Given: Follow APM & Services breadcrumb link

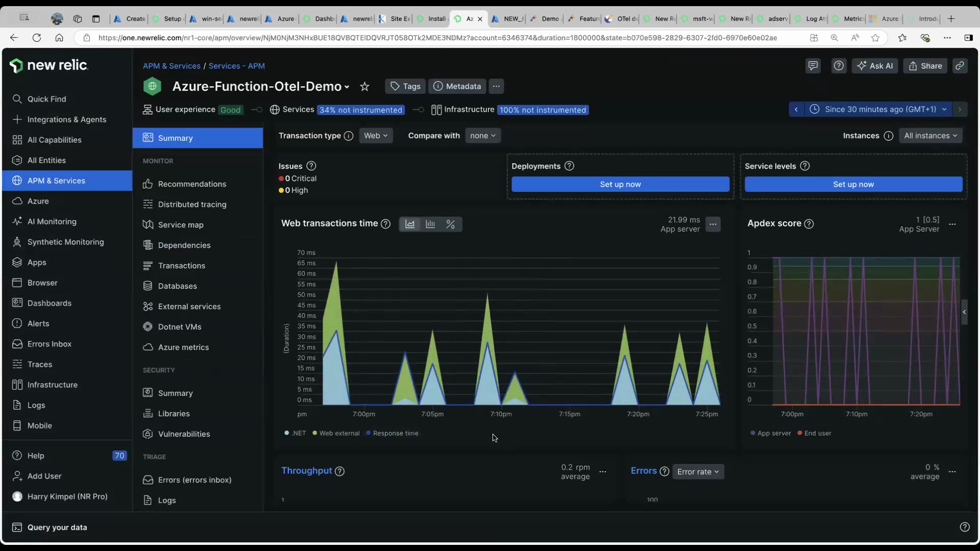Looking at the screenshot, I should tap(171, 66).
